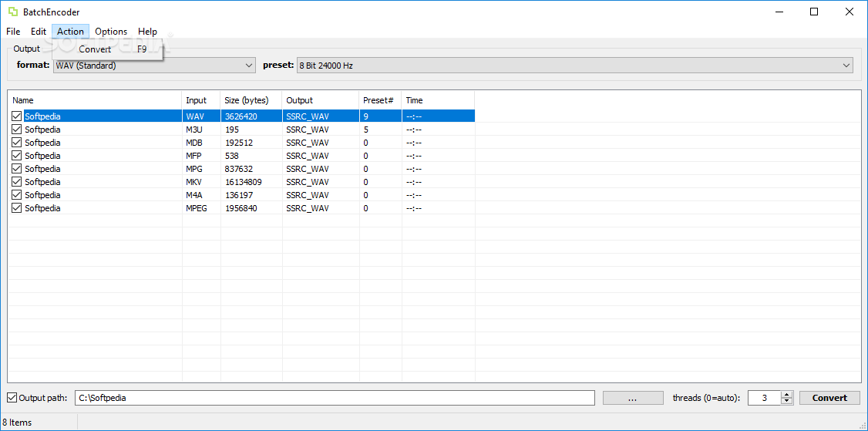This screenshot has width=868, height=431.
Task: Select the MPEG input cell
Action: 201,208
